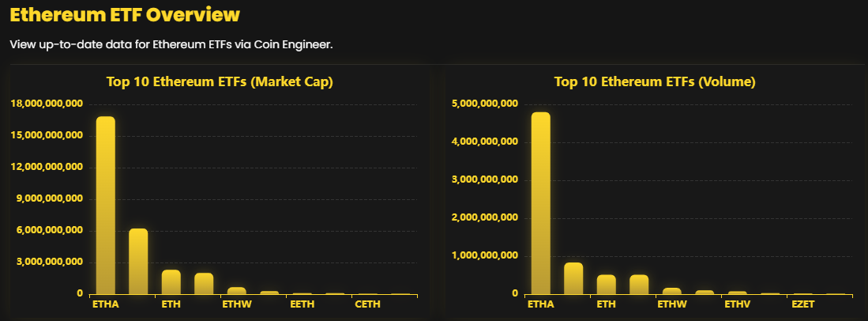This screenshot has width=868, height=321.
Task: Click the 'Ethereum ETF Overview' heading
Action: tap(125, 15)
